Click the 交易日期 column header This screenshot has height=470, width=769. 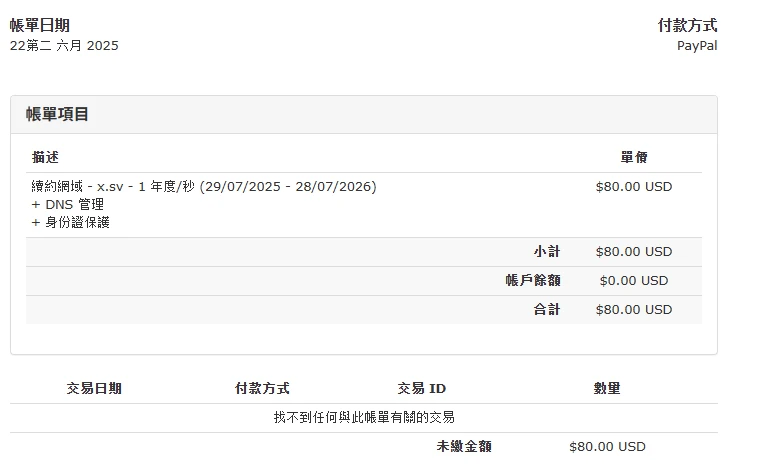coord(94,389)
